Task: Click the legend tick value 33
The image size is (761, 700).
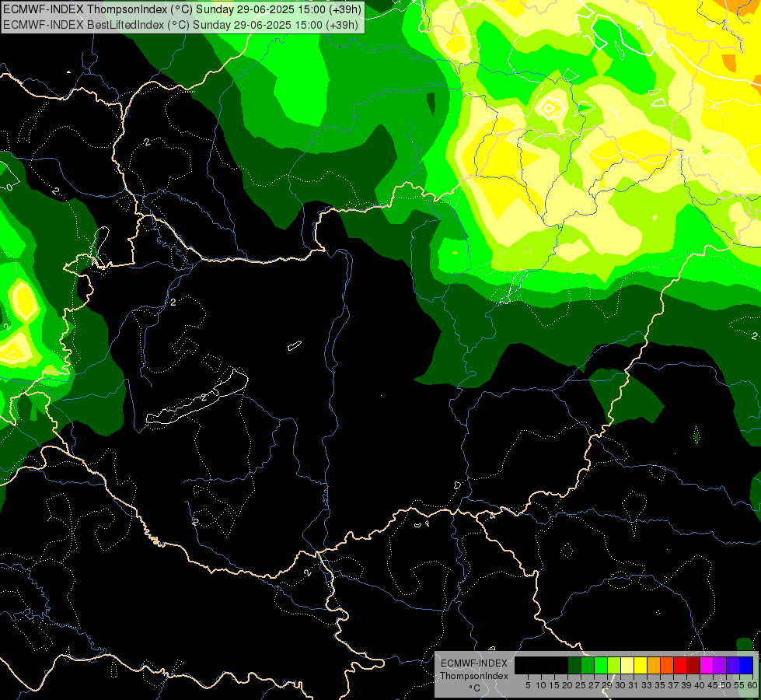Action: 647,685
